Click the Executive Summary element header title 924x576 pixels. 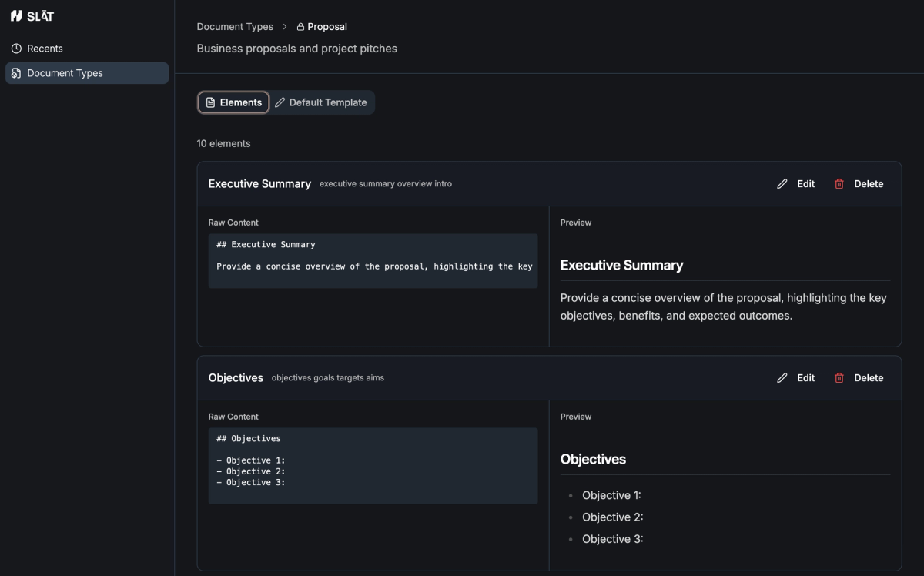pos(259,184)
